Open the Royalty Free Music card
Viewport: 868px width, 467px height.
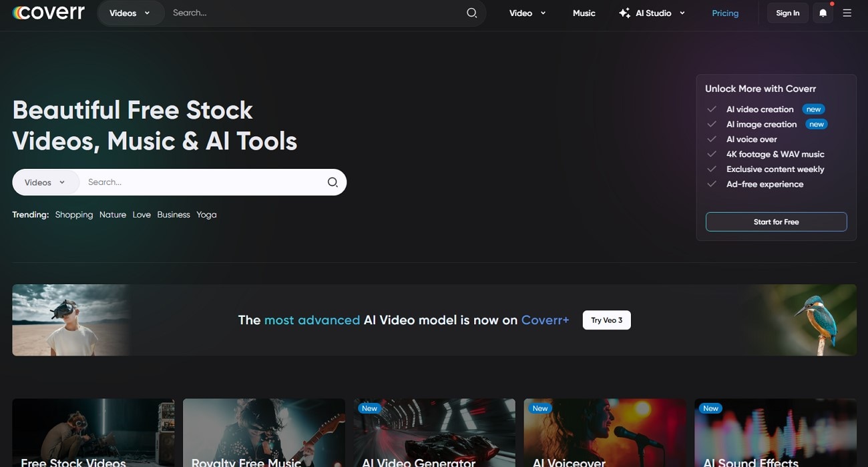(264, 432)
